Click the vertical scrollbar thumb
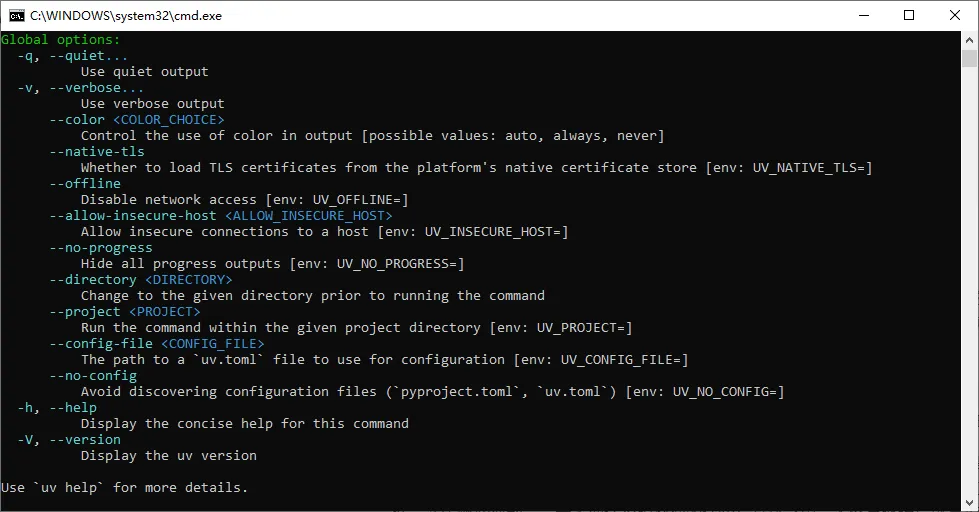This screenshot has height=512, width=979. pyautogui.click(x=969, y=59)
